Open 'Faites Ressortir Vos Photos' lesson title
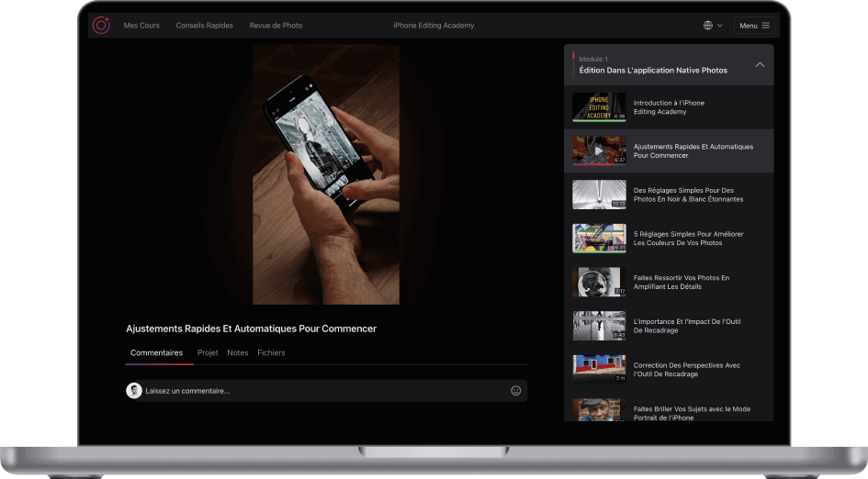The image size is (868, 479). (x=681, y=282)
